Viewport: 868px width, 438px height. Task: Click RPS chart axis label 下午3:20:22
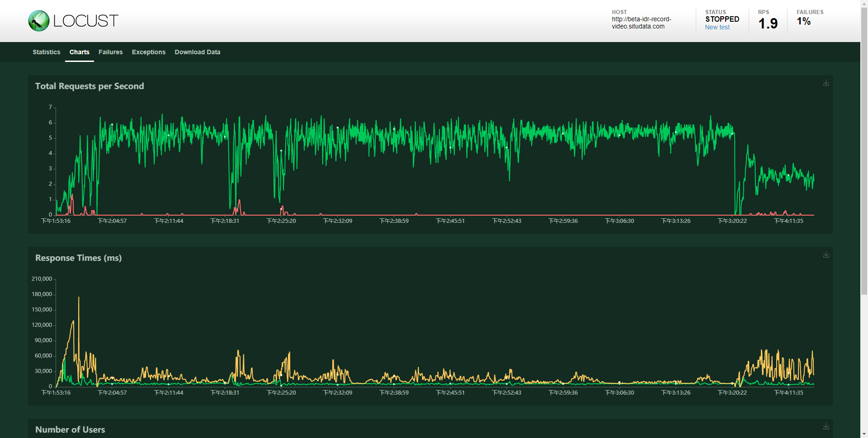732,221
